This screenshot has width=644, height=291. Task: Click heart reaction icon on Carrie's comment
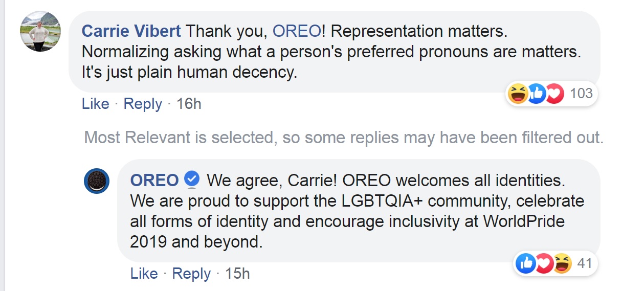point(553,94)
